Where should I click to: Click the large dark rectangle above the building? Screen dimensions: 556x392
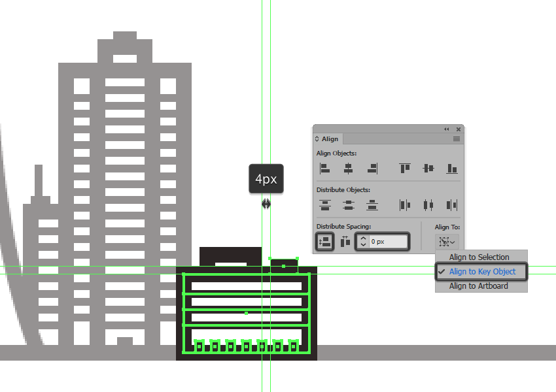(x=230, y=255)
